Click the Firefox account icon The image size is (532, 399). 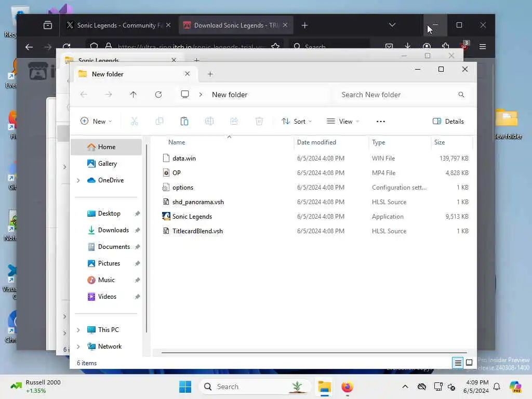pos(427,46)
